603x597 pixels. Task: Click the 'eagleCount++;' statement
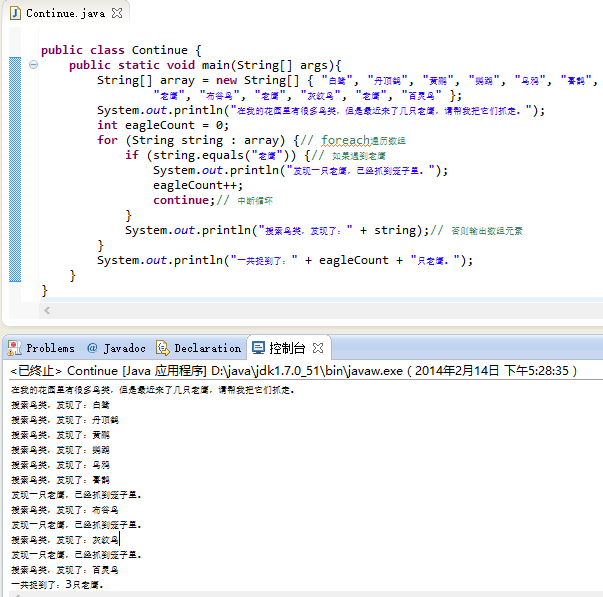click(x=198, y=185)
